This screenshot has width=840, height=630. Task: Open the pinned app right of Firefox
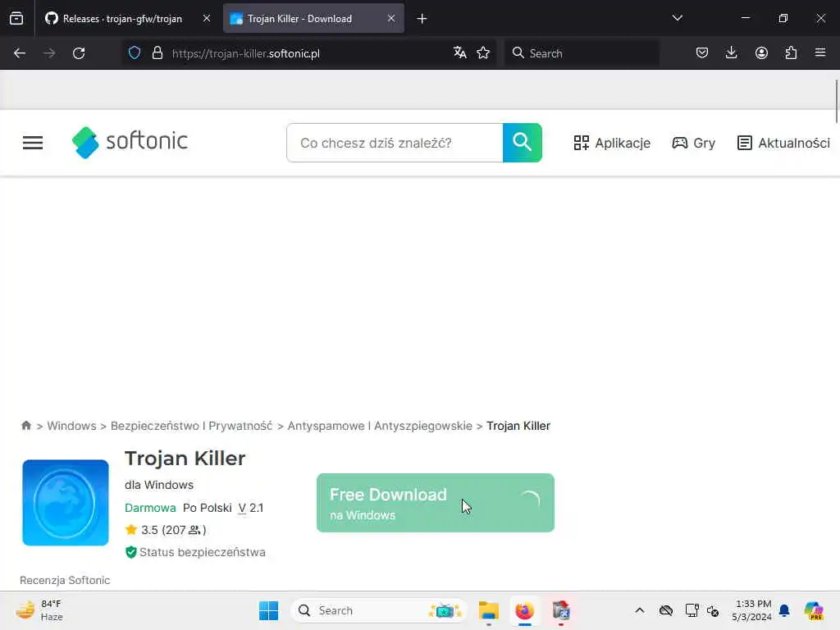[x=561, y=610]
